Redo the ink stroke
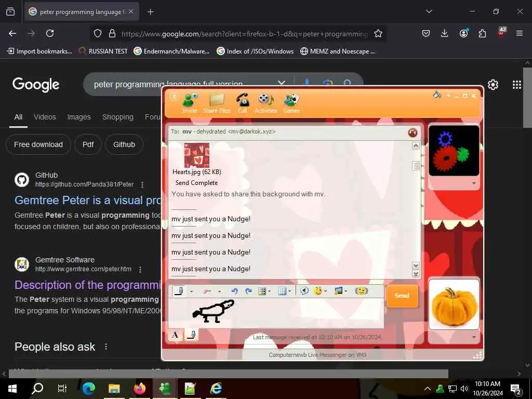Viewport: 532px width, 399px height. pyautogui.click(x=248, y=291)
